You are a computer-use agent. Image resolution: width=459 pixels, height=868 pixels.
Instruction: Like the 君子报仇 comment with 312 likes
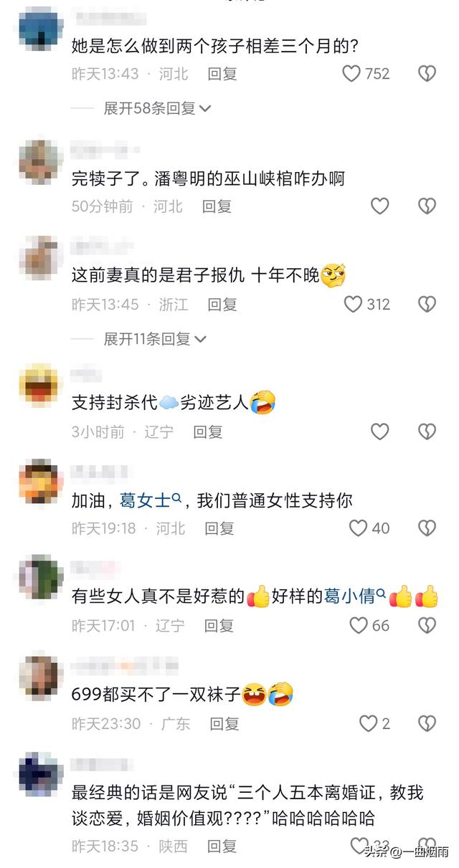[353, 304]
